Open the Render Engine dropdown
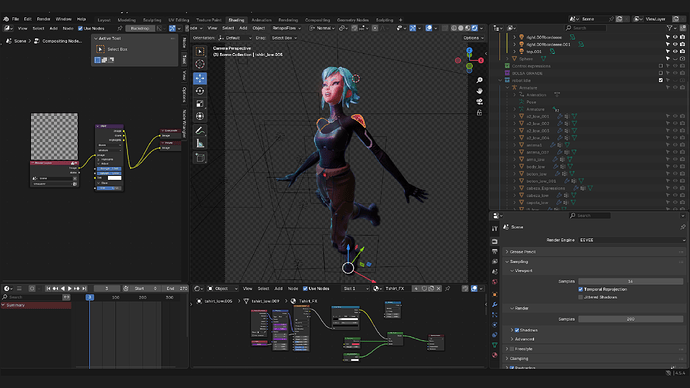Viewport: 690px width, 388px height. pyautogui.click(x=632, y=240)
